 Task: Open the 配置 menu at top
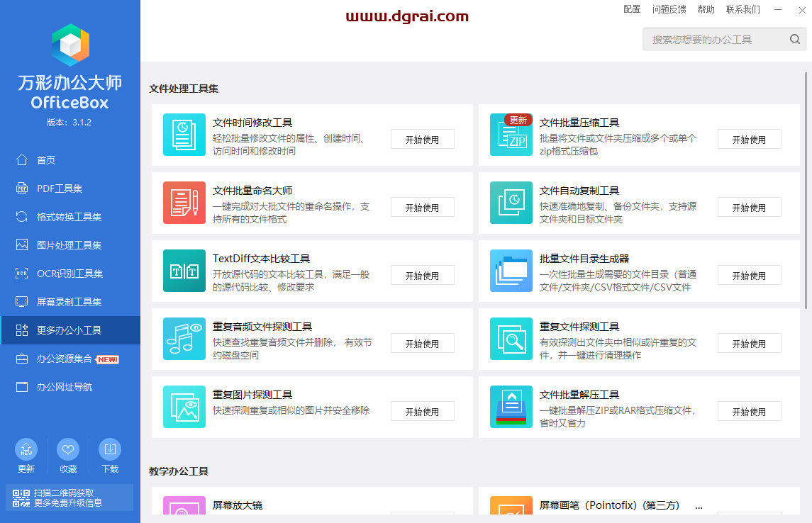[632, 9]
